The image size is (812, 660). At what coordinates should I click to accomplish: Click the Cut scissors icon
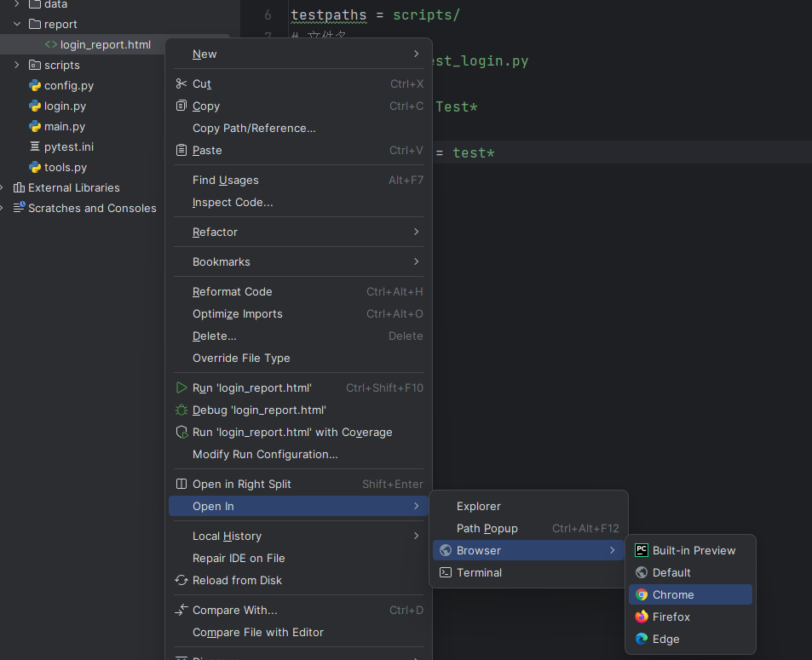181,83
